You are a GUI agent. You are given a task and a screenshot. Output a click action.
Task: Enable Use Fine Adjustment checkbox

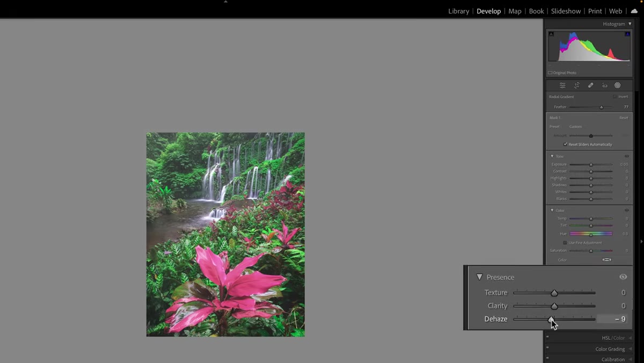pyautogui.click(x=565, y=243)
